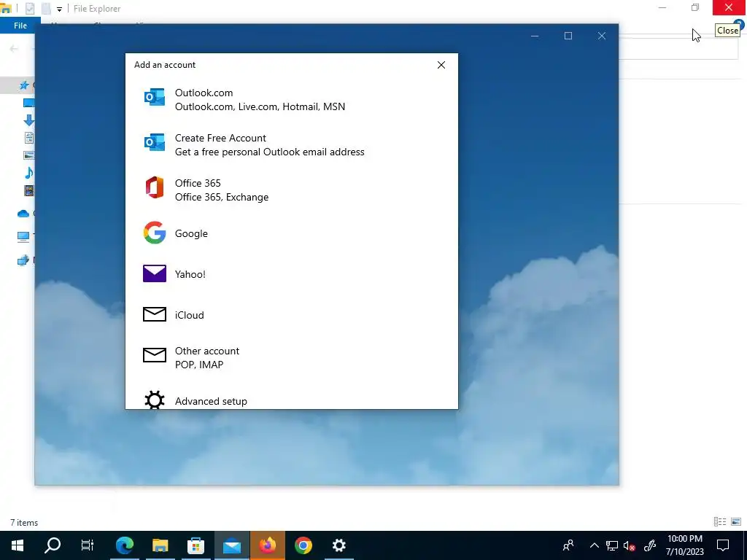Show hidden system tray icons

pos(594,545)
